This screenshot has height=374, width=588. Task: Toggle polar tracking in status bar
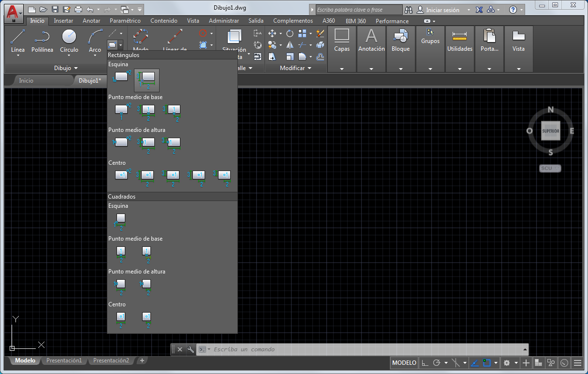(x=437, y=363)
